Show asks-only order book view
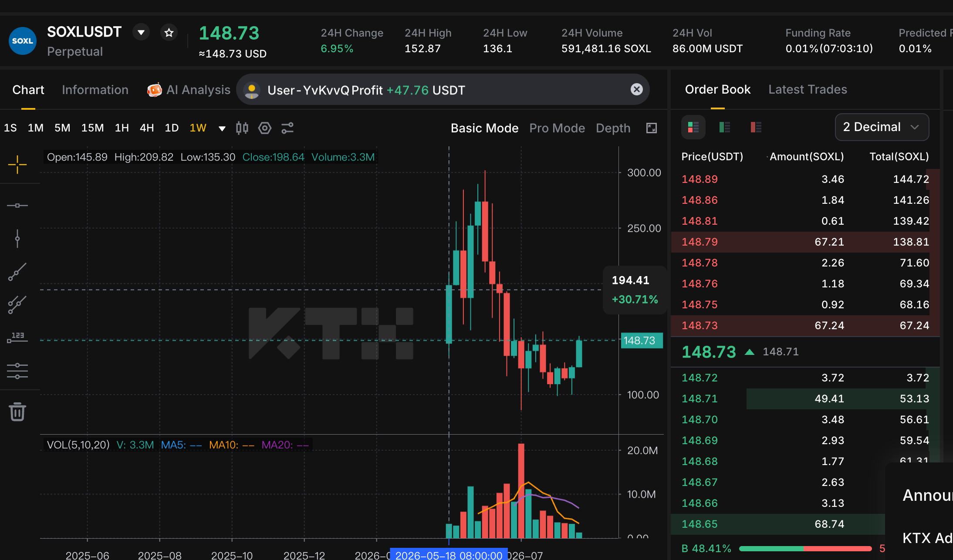This screenshot has width=953, height=560. pyautogui.click(x=756, y=127)
